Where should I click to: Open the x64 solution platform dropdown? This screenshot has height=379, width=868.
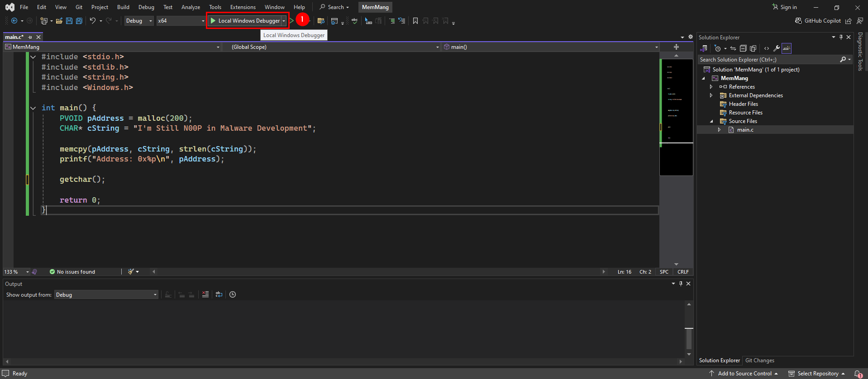[181, 21]
